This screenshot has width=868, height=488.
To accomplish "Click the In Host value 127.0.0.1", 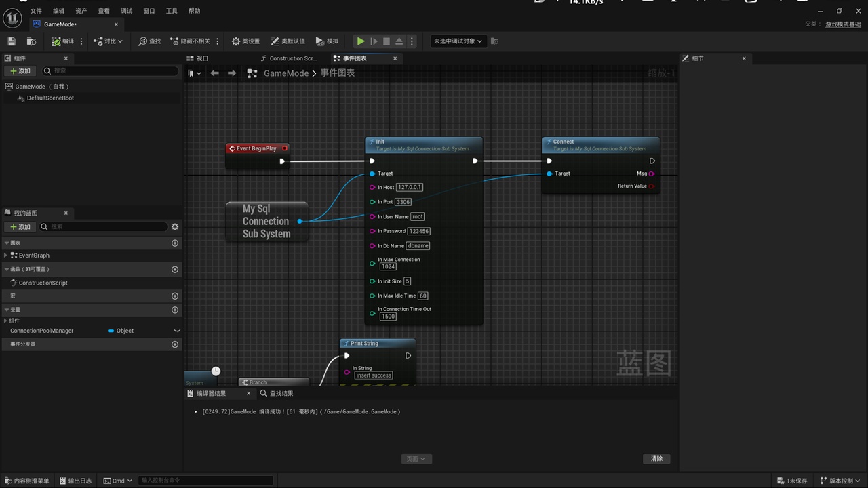I will pyautogui.click(x=410, y=187).
